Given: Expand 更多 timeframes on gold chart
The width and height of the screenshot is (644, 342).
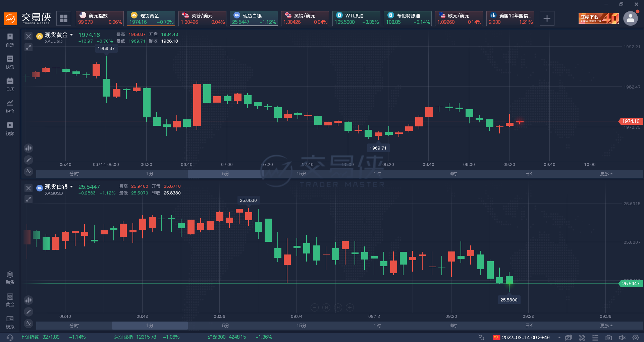Looking at the screenshot, I should (x=606, y=174).
